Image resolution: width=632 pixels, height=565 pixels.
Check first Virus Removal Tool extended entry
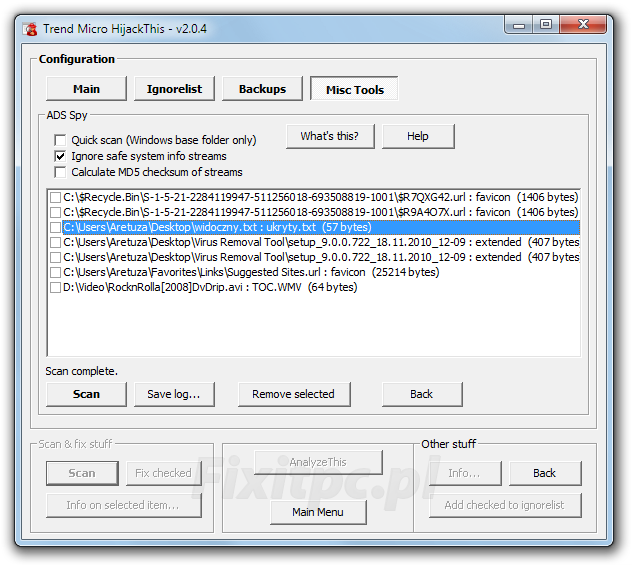coord(55,243)
